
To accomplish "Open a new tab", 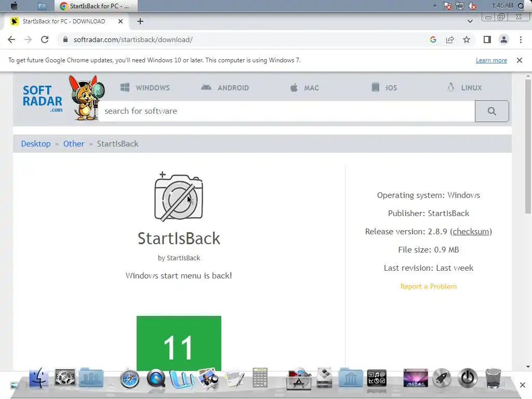I will point(140,21).
